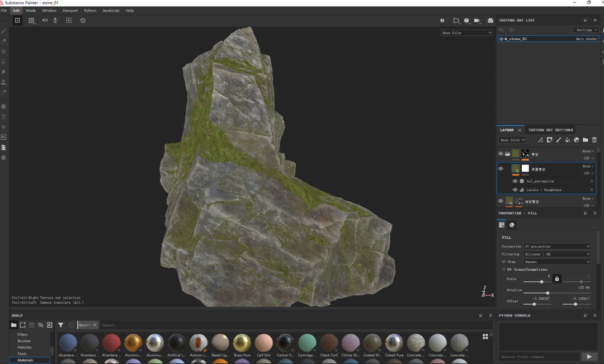
Task: Hide the hsl_perceptive filter effect
Action: [515, 181]
